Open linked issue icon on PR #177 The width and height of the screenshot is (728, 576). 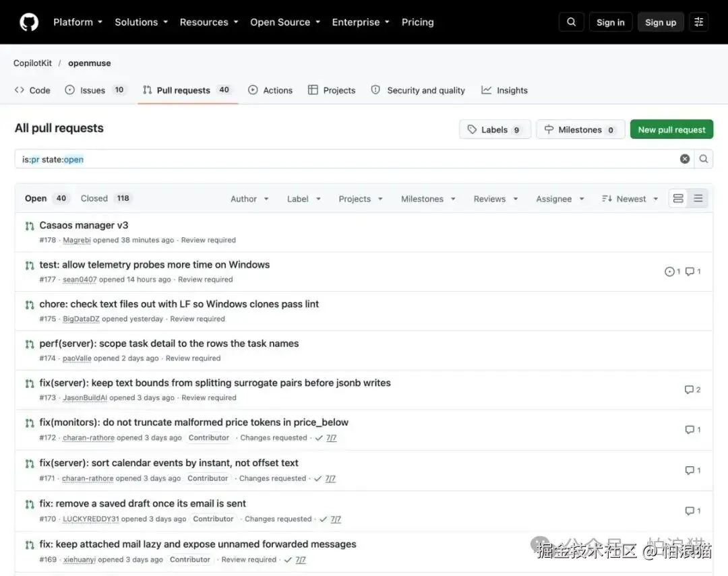[x=672, y=271]
